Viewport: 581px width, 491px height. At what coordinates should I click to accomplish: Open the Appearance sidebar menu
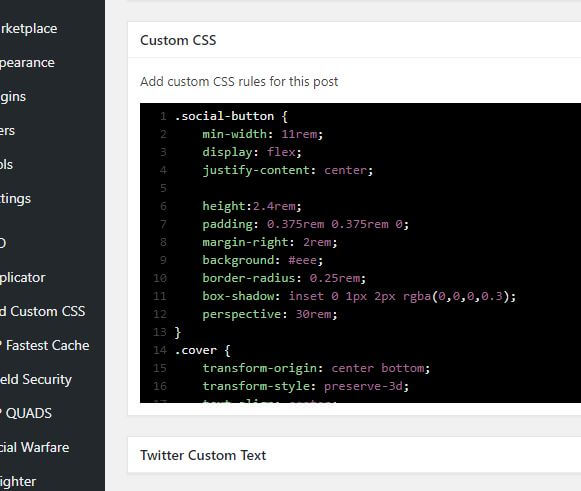(x=27, y=63)
